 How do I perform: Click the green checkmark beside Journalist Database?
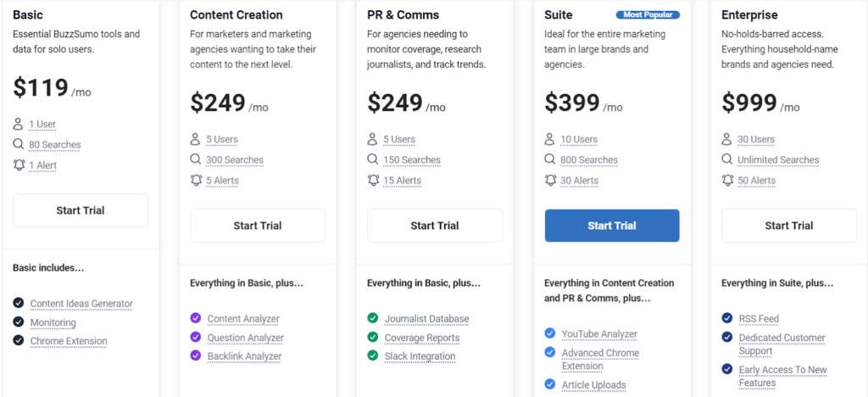point(373,318)
